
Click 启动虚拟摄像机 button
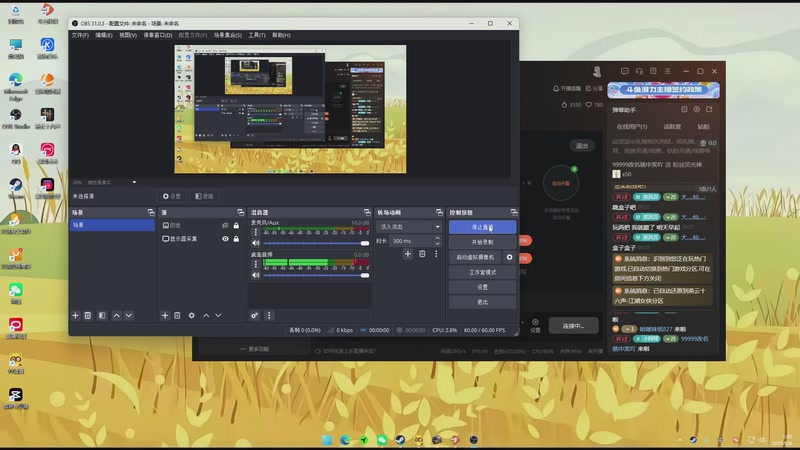tap(475, 257)
